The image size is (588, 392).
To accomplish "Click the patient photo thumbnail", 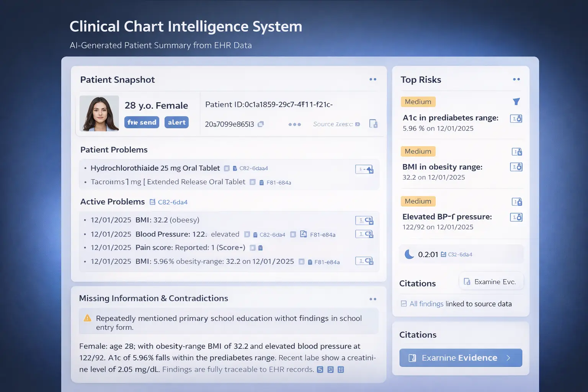I will pos(99,113).
